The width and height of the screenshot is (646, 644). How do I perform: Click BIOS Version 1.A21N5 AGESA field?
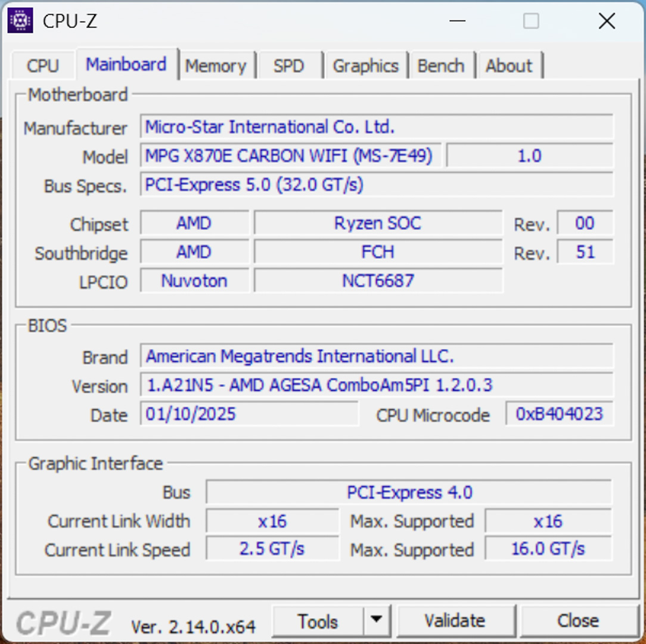click(x=377, y=385)
